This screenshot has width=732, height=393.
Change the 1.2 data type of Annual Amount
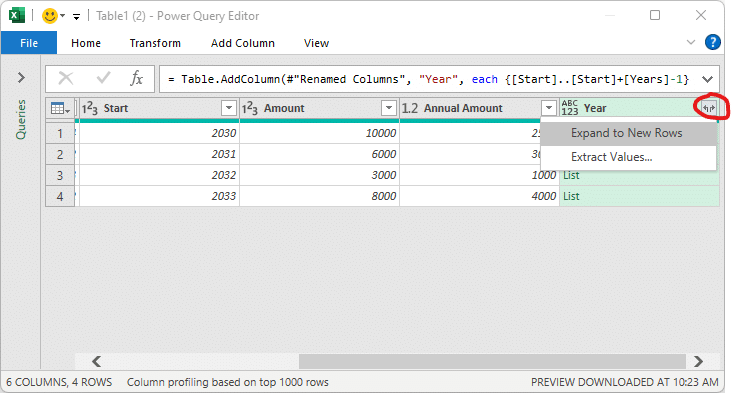click(x=410, y=108)
